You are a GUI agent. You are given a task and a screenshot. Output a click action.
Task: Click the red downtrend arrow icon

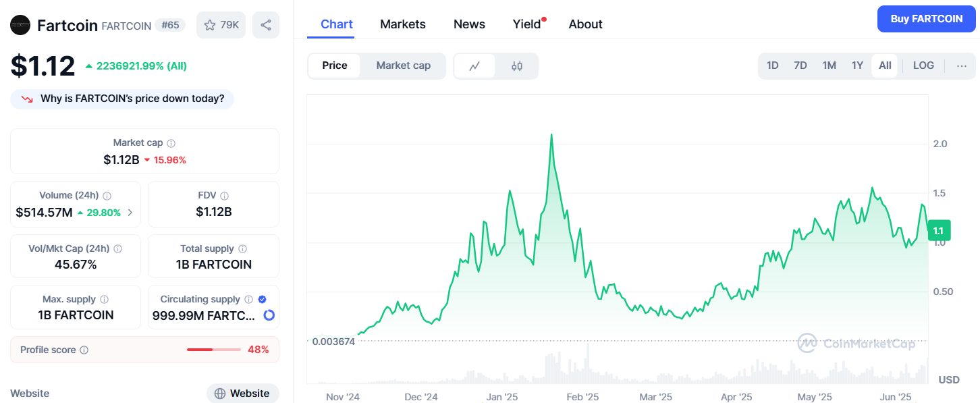[x=27, y=99]
